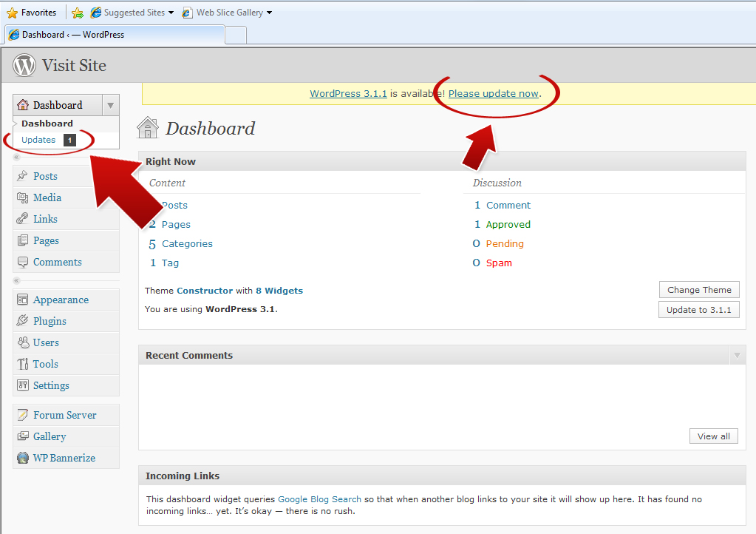This screenshot has width=756, height=534.
Task: Expand the Dashboard menu arrow
Action: point(110,105)
